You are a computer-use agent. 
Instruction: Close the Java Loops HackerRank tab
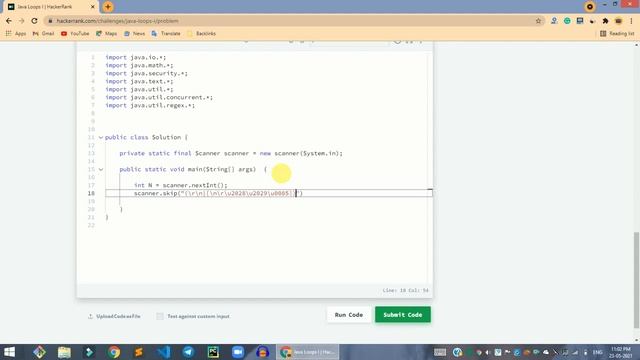93,7
